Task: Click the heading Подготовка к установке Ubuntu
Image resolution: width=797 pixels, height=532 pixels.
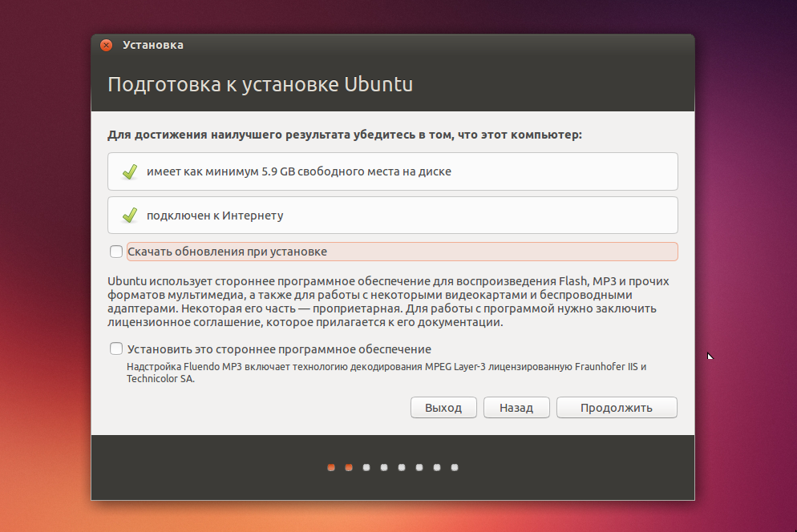Action: click(x=261, y=84)
